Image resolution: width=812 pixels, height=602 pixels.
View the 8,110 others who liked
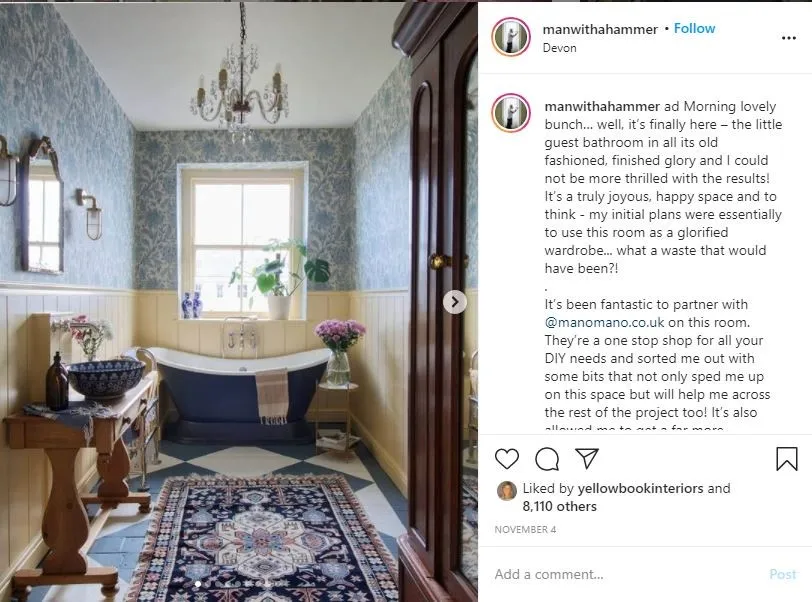(x=559, y=506)
